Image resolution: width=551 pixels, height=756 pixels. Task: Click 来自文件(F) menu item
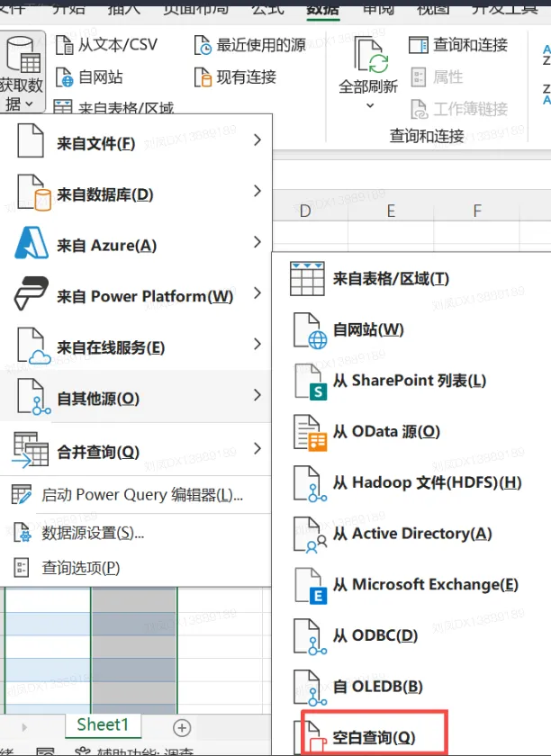[x=136, y=140]
